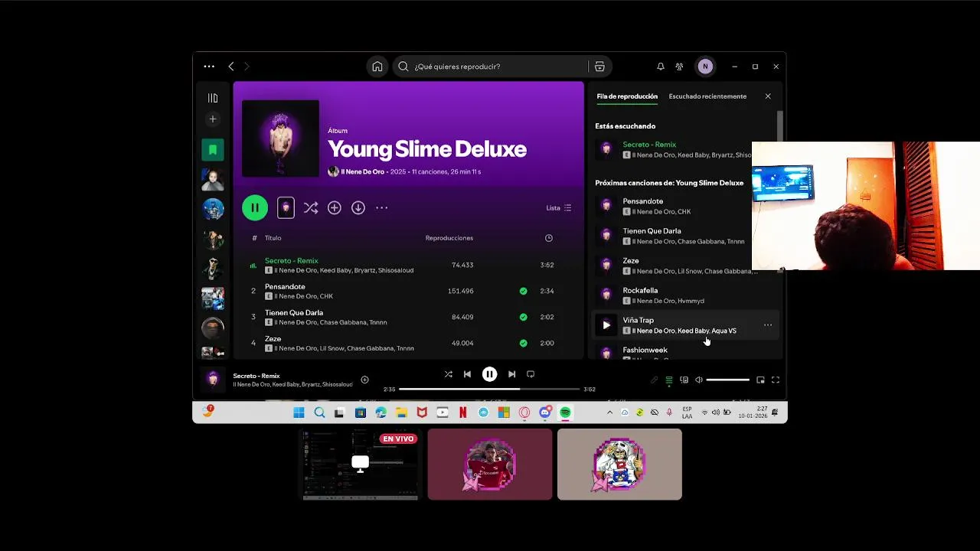The width and height of the screenshot is (980, 551).
Task: Select track 4 Zeze in the list
Action: 409,344
